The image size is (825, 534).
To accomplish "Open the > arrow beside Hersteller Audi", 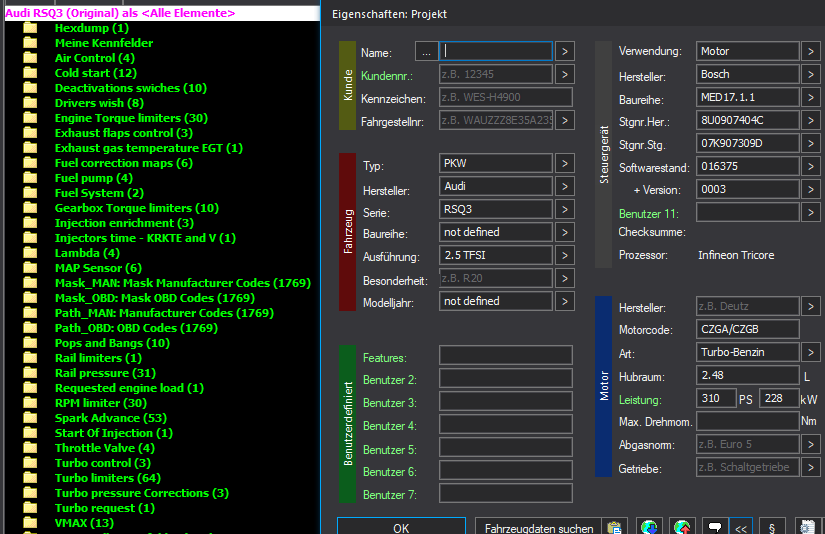I will tap(565, 186).
